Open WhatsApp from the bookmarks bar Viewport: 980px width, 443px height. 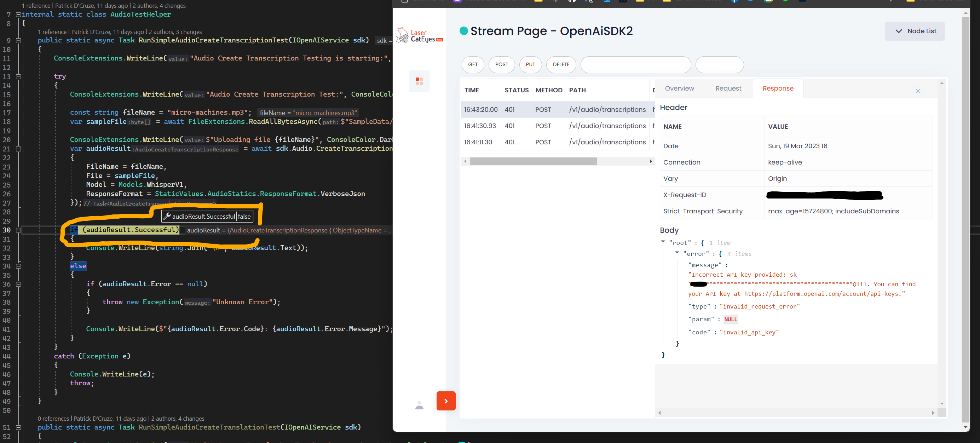tap(786, 1)
